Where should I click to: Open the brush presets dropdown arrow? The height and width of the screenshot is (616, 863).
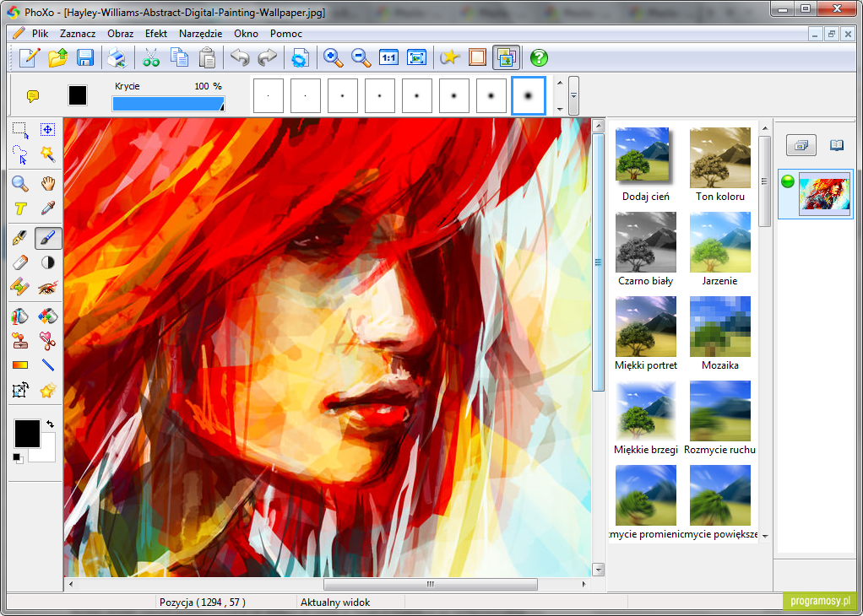(573, 95)
